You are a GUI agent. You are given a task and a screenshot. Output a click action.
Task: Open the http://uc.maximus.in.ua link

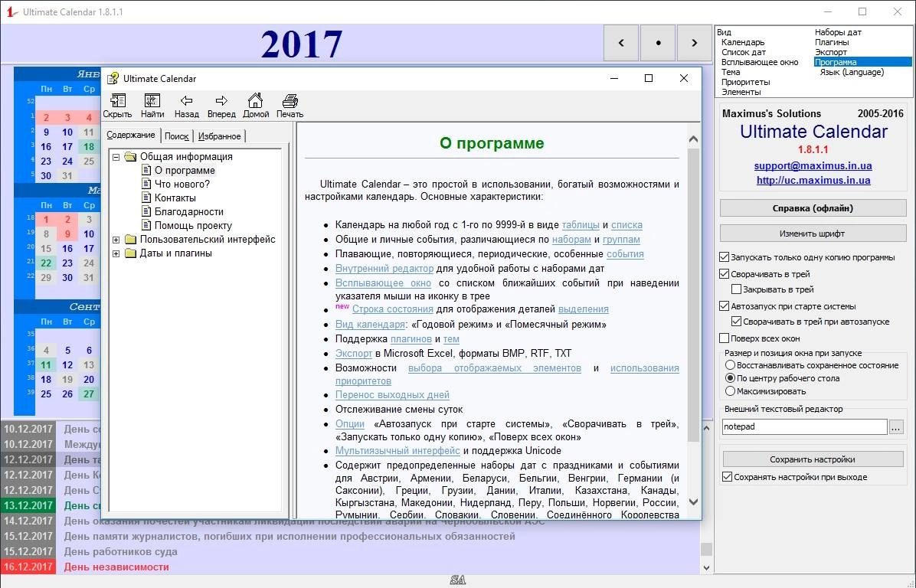[813, 181]
